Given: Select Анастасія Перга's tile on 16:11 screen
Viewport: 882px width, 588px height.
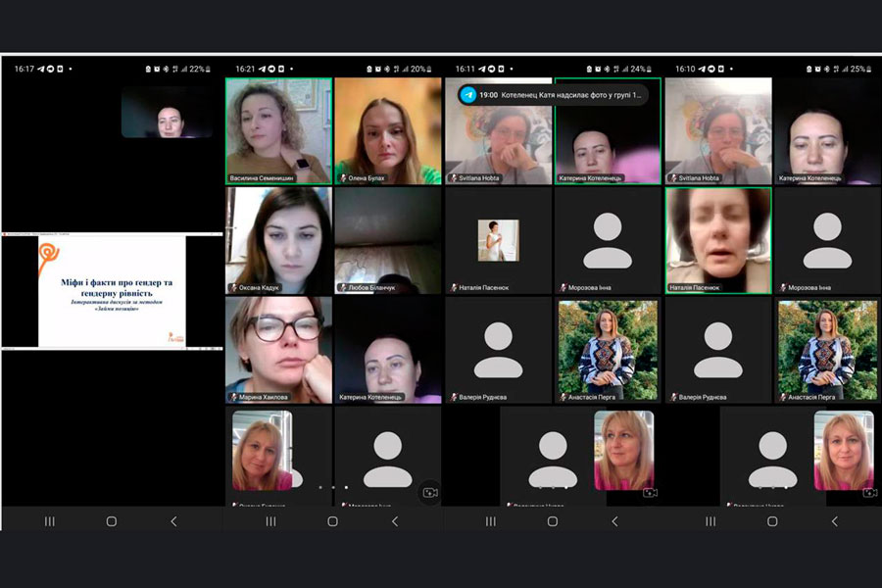Looking at the screenshot, I should tap(608, 350).
